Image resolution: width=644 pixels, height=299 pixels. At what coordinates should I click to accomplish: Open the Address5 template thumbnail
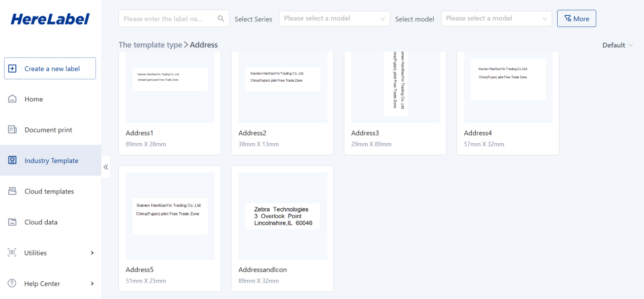click(x=170, y=215)
